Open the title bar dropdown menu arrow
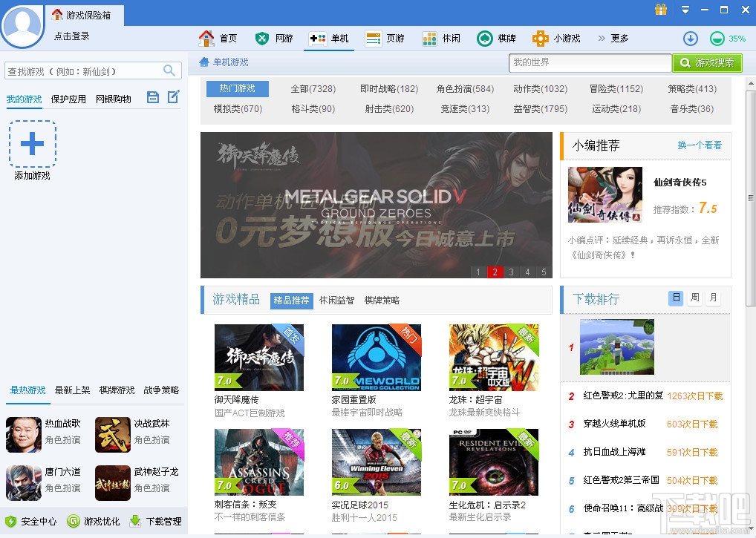 coord(685,10)
